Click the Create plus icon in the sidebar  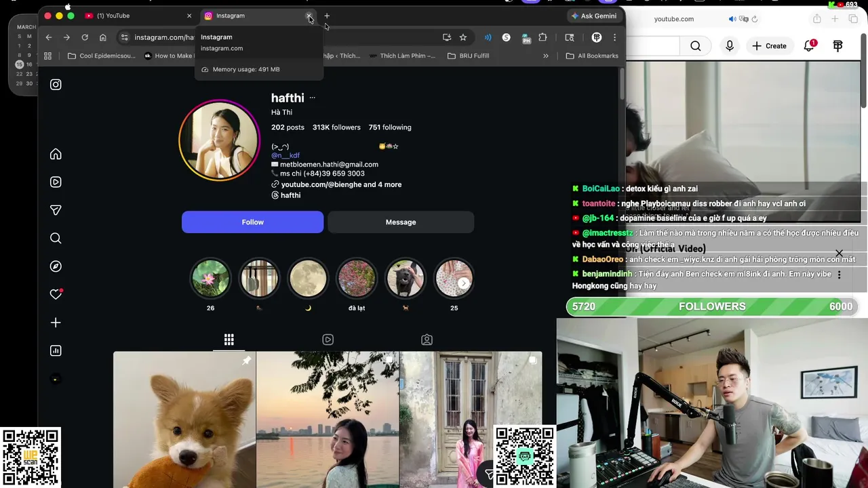tap(56, 323)
